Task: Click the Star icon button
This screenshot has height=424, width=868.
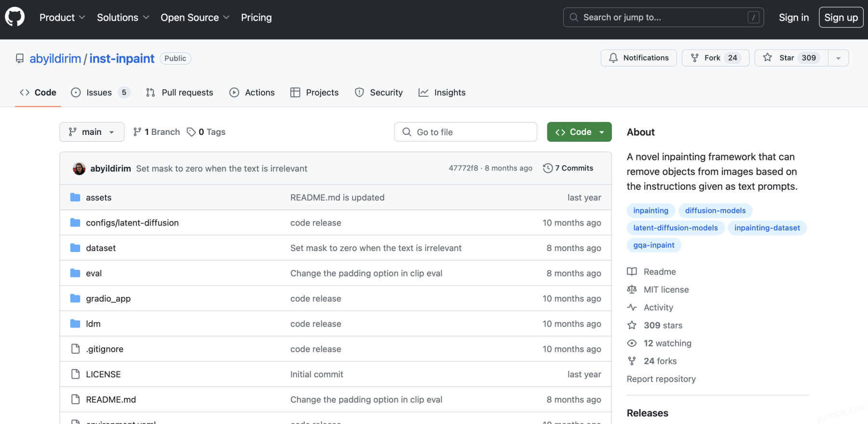Action: coord(767,58)
